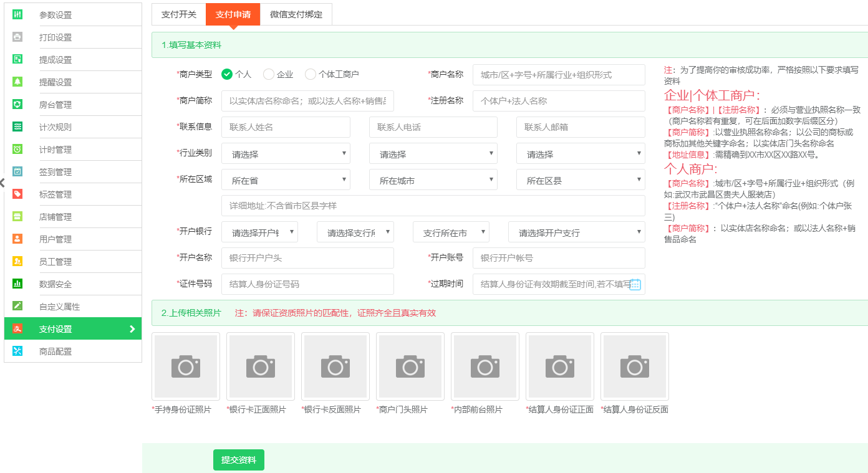
Task: Upload photo via 结算人身份证正面 camera icon
Action: [560, 366]
